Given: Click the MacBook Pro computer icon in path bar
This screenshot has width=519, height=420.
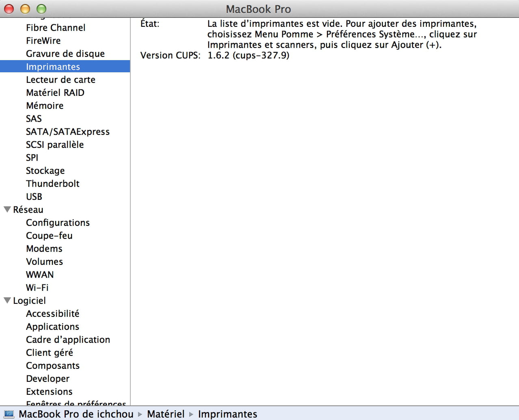Looking at the screenshot, I should click(x=9, y=414).
